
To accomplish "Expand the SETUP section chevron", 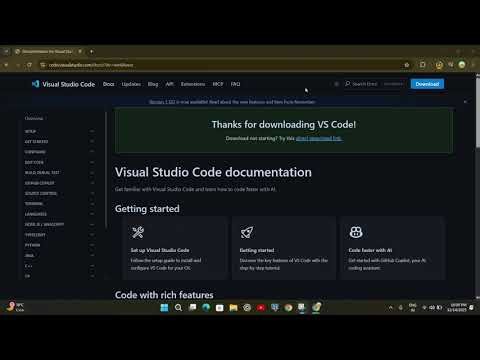I will point(92,131).
